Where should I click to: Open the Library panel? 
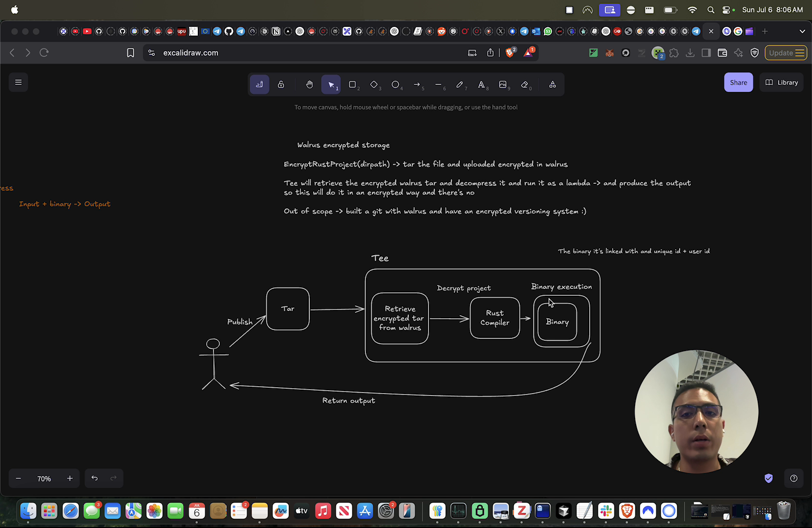pyautogui.click(x=781, y=82)
